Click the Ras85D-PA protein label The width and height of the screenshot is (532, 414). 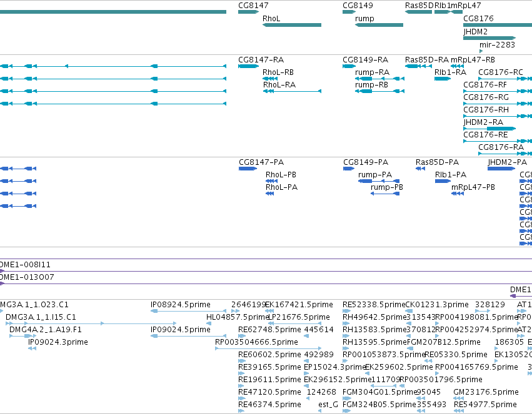click(437, 162)
